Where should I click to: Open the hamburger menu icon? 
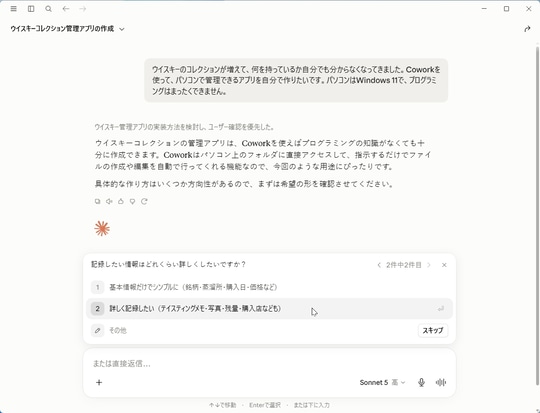(13, 9)
